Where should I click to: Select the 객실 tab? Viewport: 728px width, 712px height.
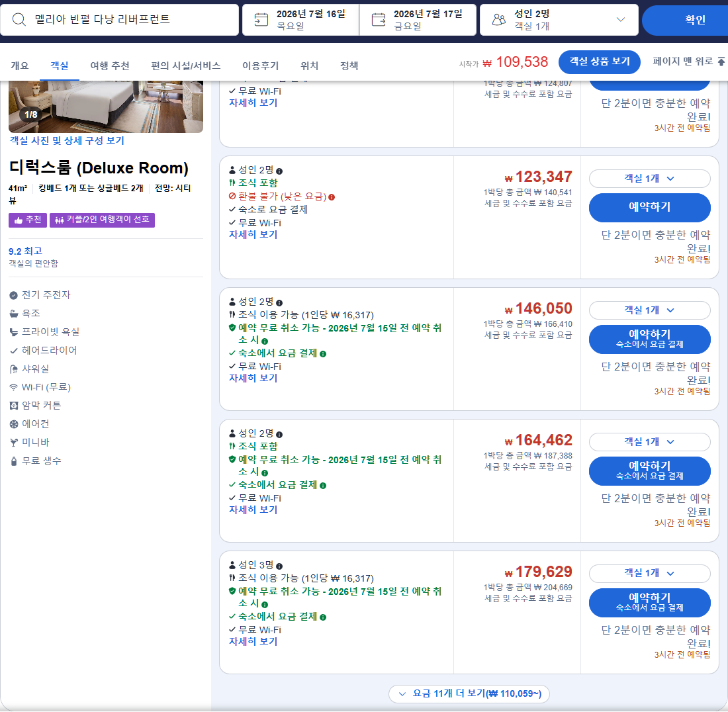tap(60, 66)
